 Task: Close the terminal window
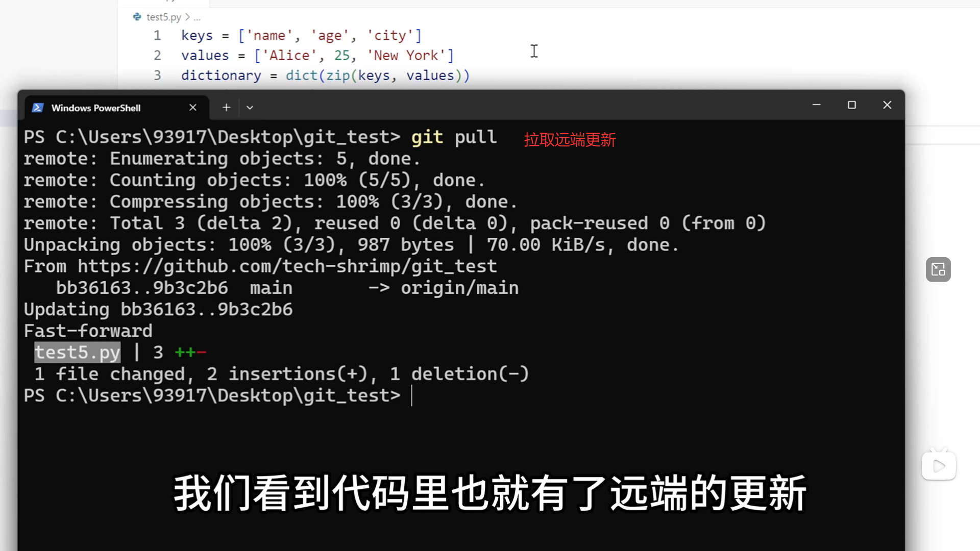tap(887, 105)
